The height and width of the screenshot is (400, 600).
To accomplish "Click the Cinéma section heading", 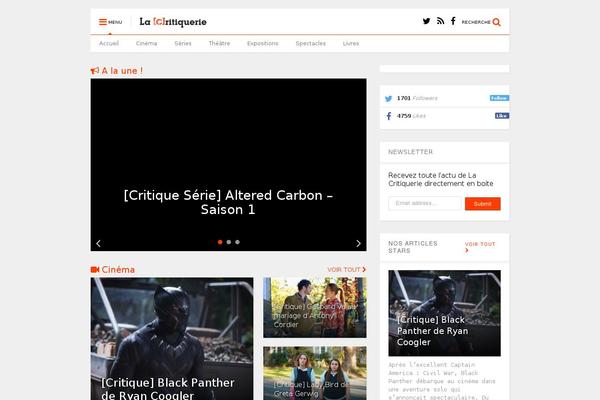I will [118, 270].
